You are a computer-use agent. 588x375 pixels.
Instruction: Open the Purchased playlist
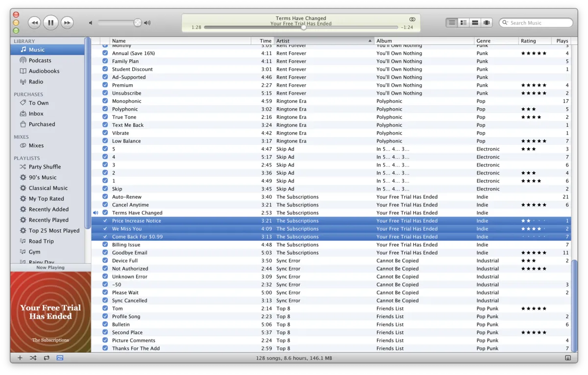[48, 124]
